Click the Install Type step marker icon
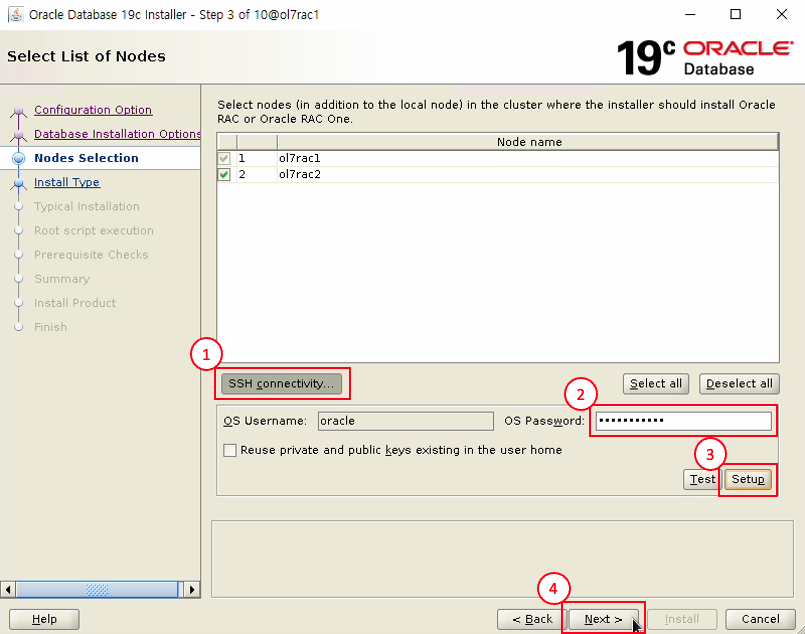This screenshot has width=805, height=634. [18, 183]
